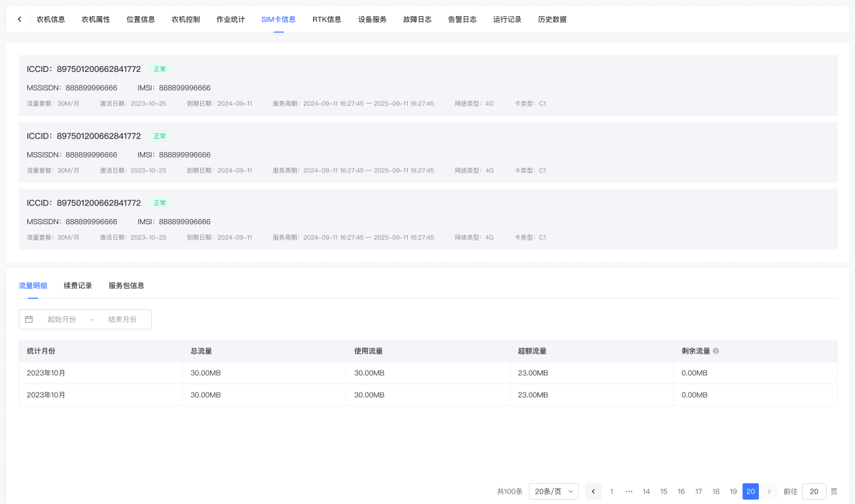Click the info icon beside 剩余流量 header
Image resolution: width=855 pixels, height=504 pixels.
[716, 351]
